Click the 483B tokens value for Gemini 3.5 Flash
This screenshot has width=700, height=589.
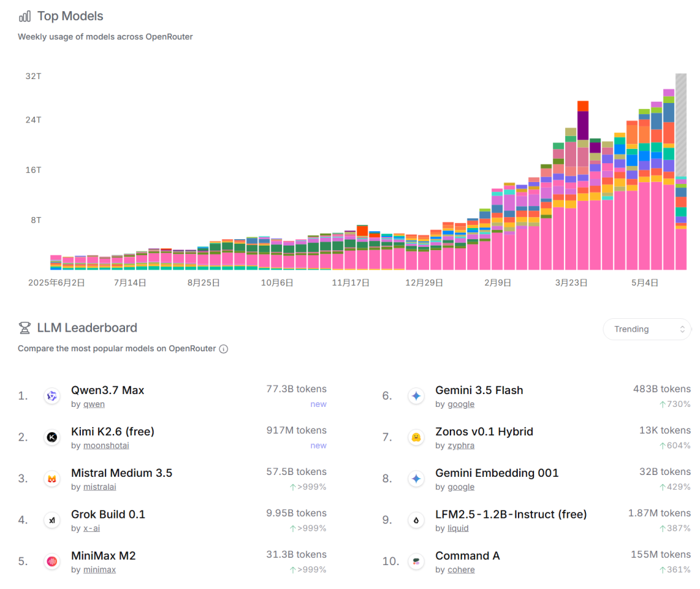click(662, 389)
